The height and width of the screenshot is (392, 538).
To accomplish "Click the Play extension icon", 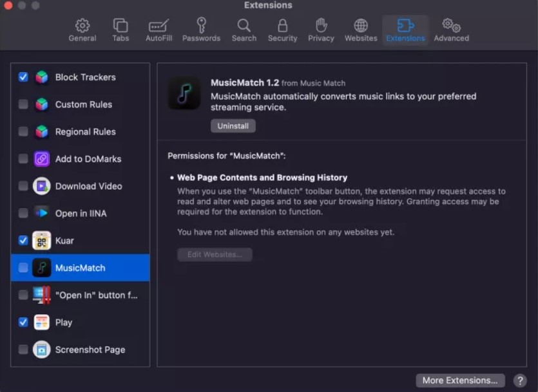I will click(x=41, y=322).
